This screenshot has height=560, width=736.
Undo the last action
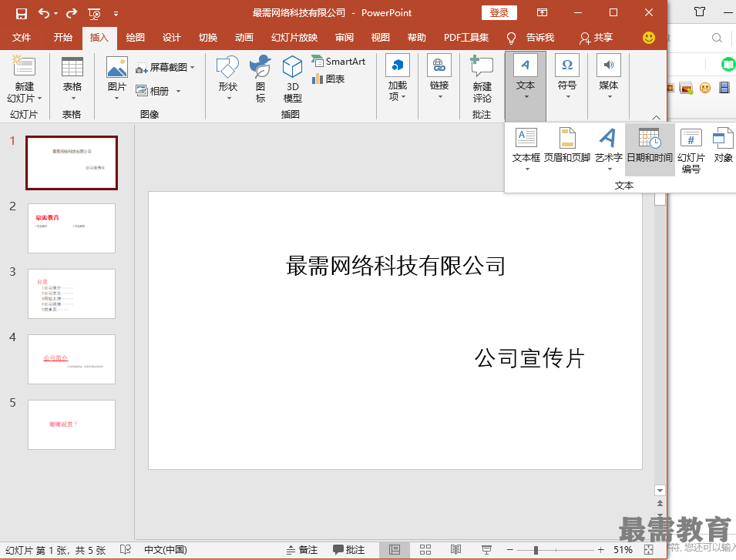coord(44,14)
